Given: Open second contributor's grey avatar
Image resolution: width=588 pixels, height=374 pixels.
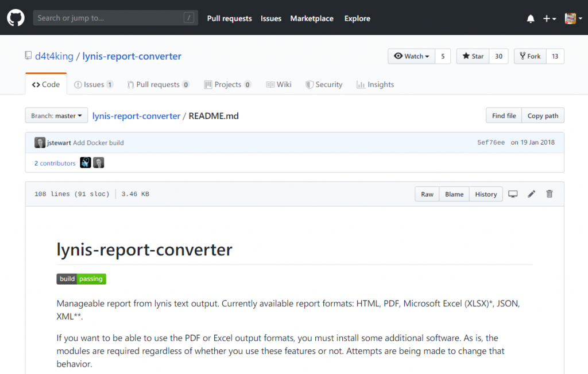Looking at the screenshot, I should click(99, 162).
